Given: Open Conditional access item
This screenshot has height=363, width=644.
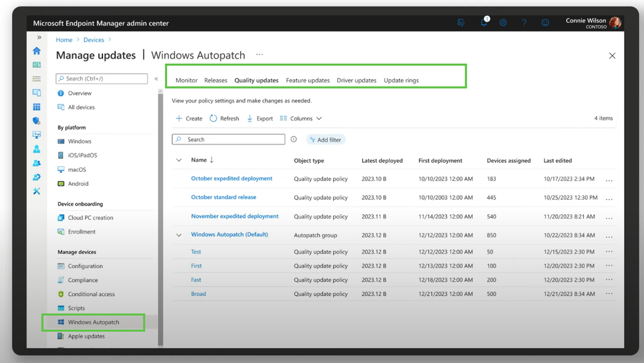Looking at the screenshot, I should [x=91, y=294].
